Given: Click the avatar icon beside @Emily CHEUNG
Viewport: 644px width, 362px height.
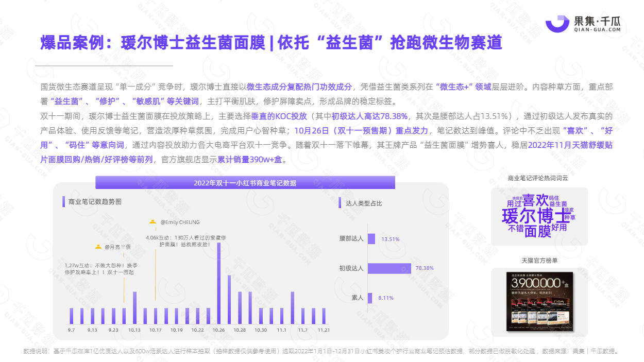Looking at the screenshot, I should 152,221.
